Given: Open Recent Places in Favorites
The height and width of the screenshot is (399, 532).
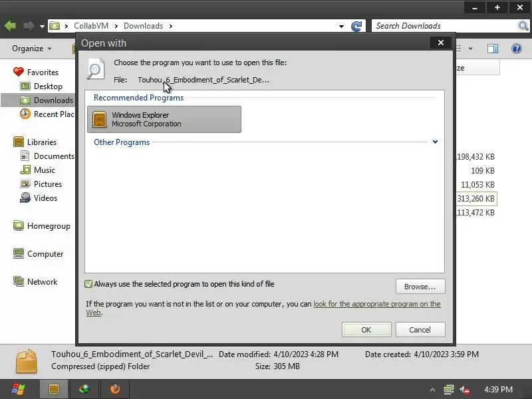Looking at the screenshot, I should pos(54,114).
